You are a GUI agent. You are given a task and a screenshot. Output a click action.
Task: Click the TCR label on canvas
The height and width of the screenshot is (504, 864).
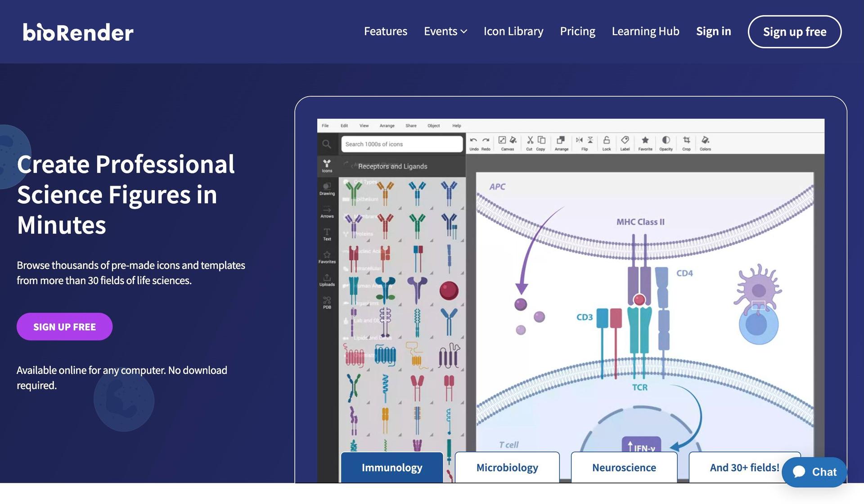[x=639, y=387]
